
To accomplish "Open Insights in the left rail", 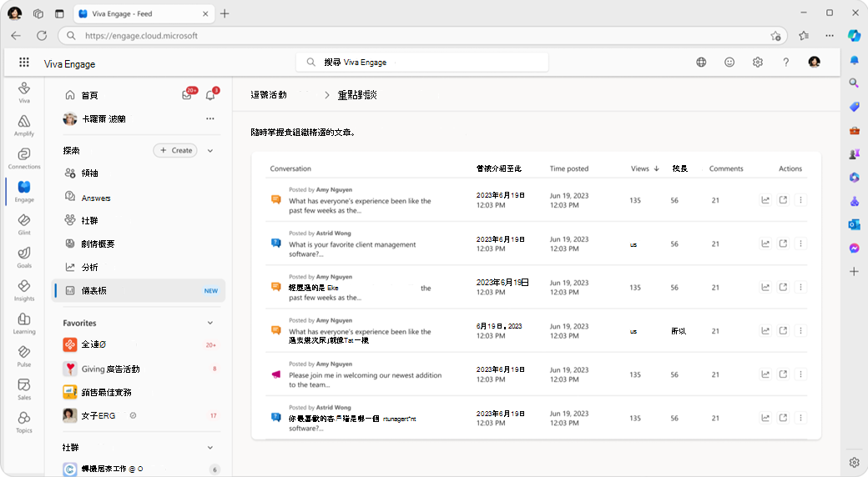I will [24, 290].
